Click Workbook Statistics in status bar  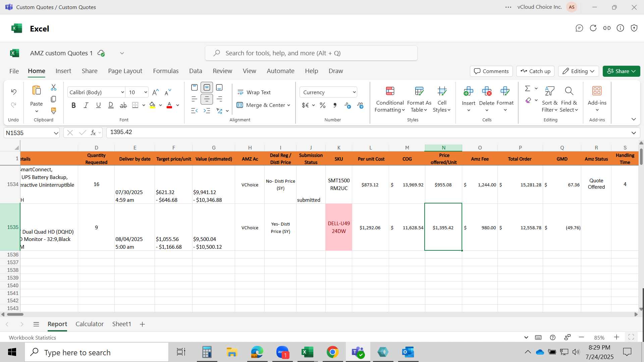(x=33, y=338)
